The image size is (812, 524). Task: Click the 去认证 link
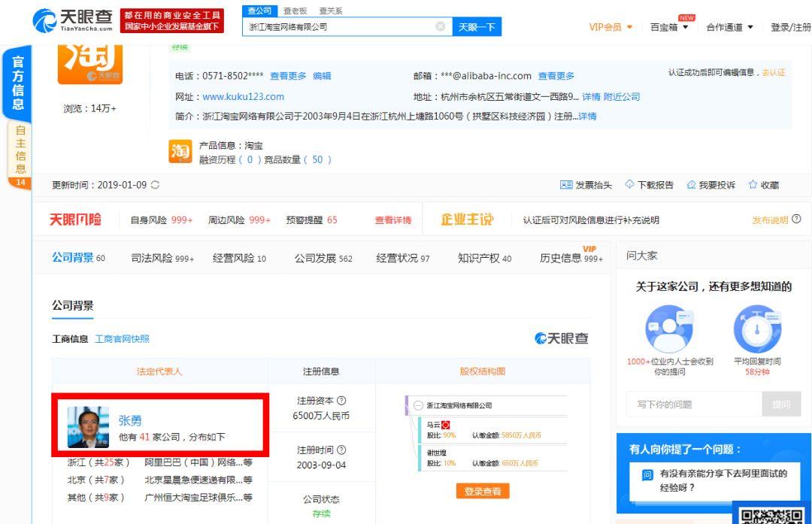tap(774, 72)
